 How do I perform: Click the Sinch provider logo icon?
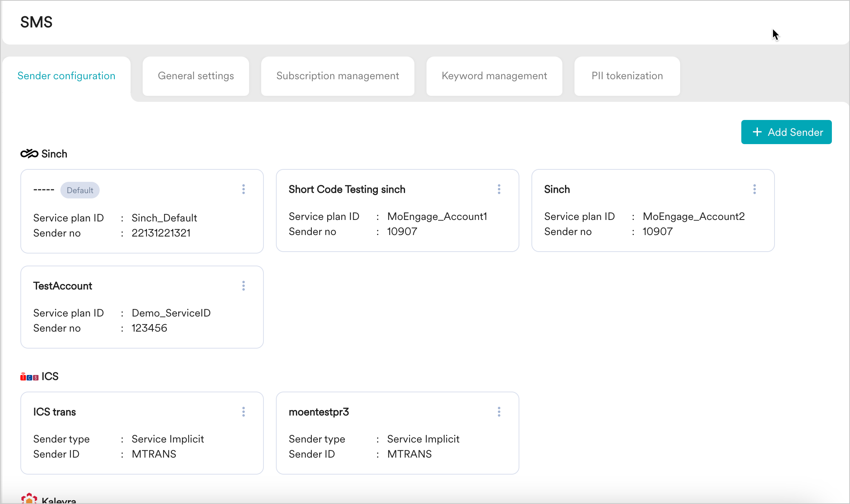[x=29, y=154]
